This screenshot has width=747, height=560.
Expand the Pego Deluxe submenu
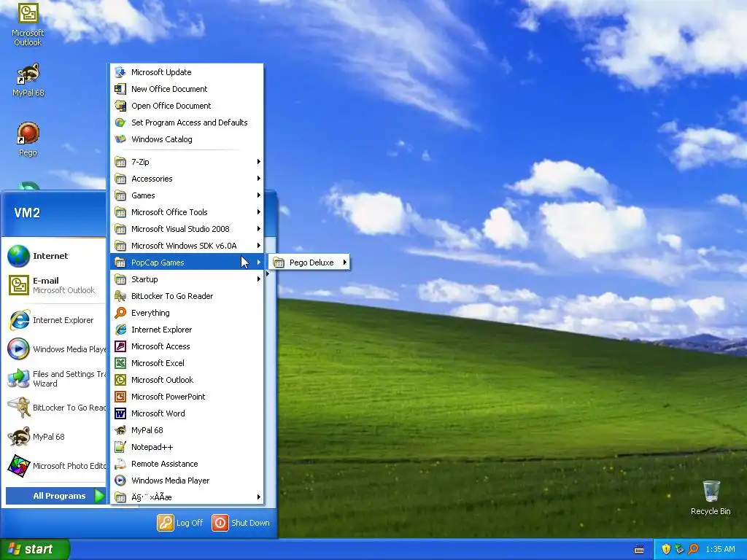click(x=309, y=262)
